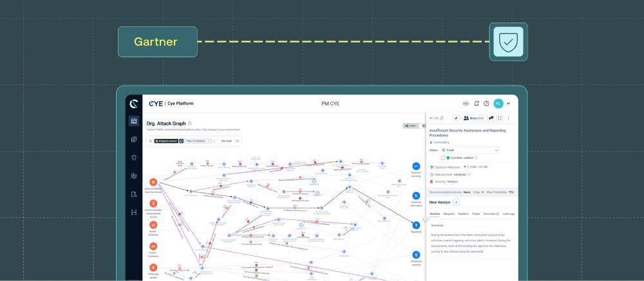The image size is (644, 281).
Task: Select the Business continuity target node
Action: (x=416, y=167)
